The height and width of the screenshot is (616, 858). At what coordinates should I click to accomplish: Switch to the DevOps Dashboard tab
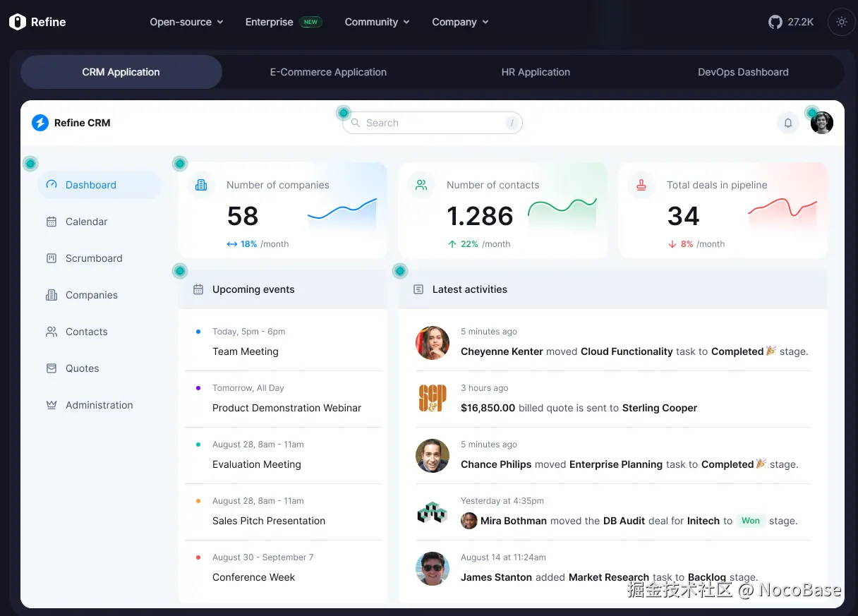pos(743,72)
